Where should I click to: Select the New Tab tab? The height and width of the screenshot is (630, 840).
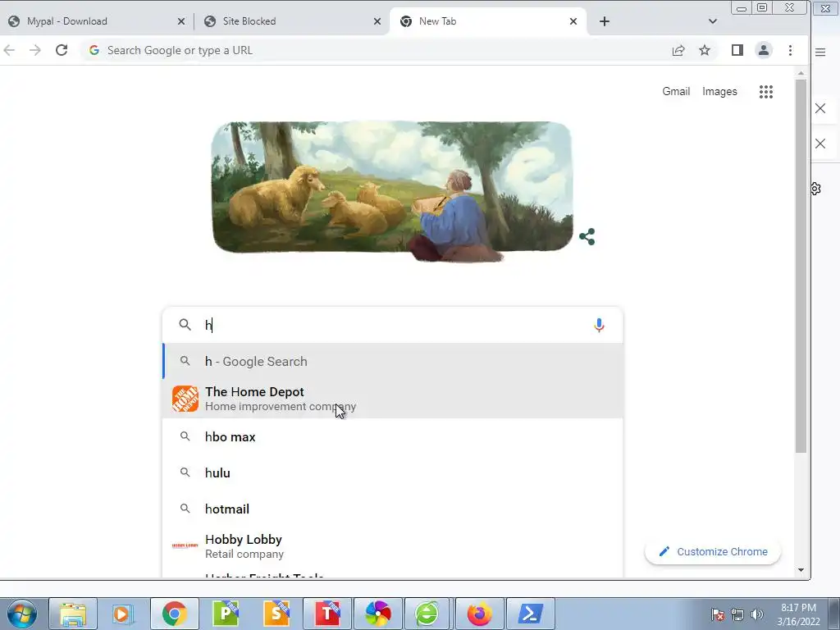[x=489, y=21]
